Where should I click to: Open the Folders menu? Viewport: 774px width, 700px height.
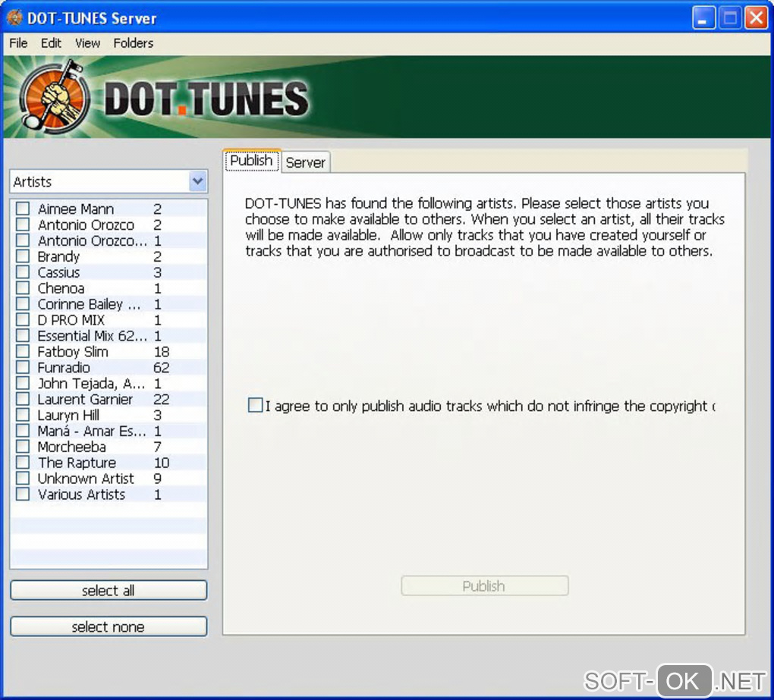[134, 43]
